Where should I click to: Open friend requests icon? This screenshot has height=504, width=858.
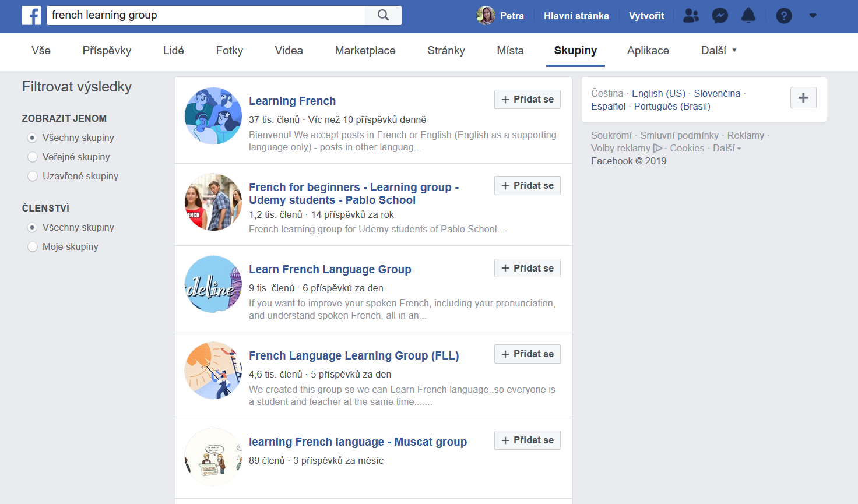tap(691, 16)
